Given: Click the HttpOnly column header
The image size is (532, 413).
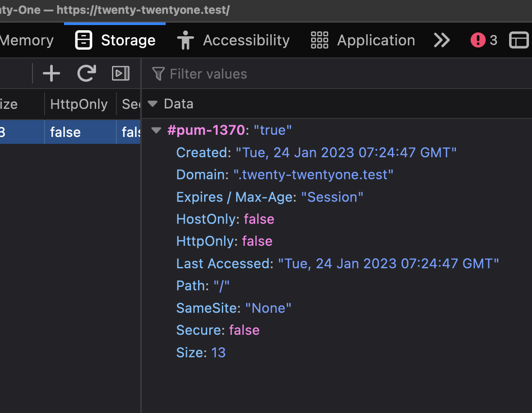Looking at the screenshot, I should point(79,104).
